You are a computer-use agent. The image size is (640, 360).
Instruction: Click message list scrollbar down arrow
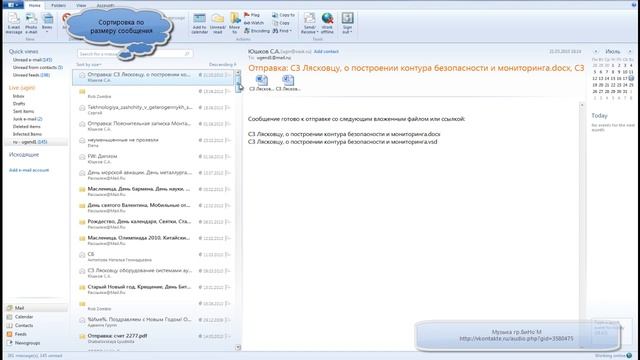pos(238,347)
